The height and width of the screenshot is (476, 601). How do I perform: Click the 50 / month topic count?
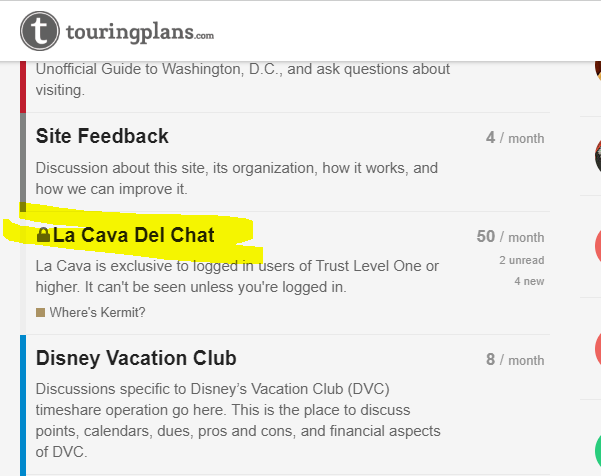[510, 237]
